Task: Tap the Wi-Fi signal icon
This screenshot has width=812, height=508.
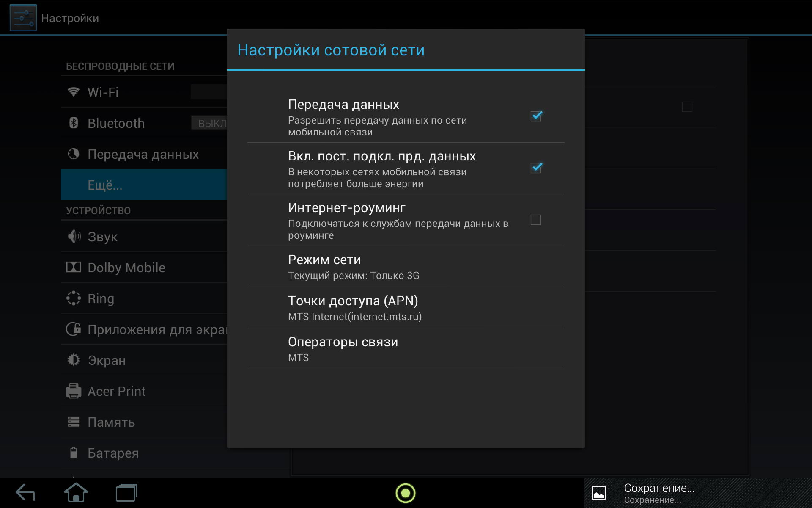Action: [x=74, y=92]
